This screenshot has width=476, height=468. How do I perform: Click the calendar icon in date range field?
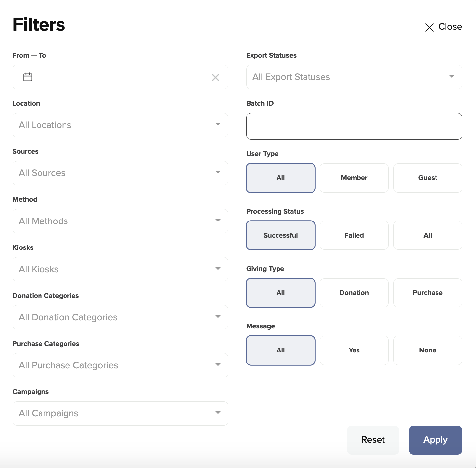click(28, 77)
